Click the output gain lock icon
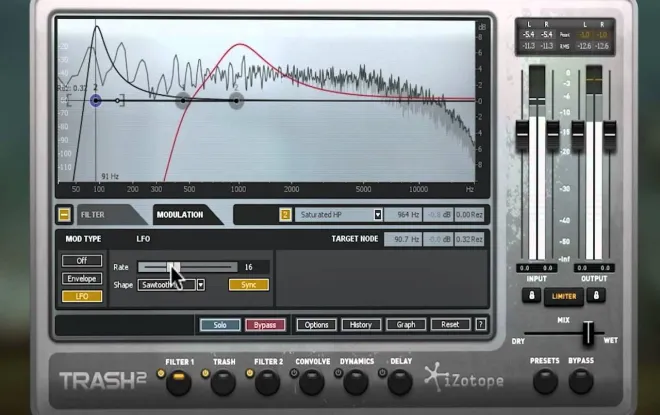 pyautogui.click(x=596, y=295)
